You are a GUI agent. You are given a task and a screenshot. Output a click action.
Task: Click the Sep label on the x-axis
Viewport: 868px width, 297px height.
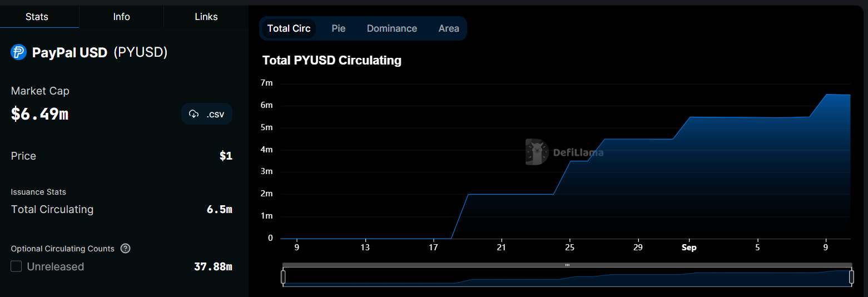pyautogui.click(x=689, y=247)
